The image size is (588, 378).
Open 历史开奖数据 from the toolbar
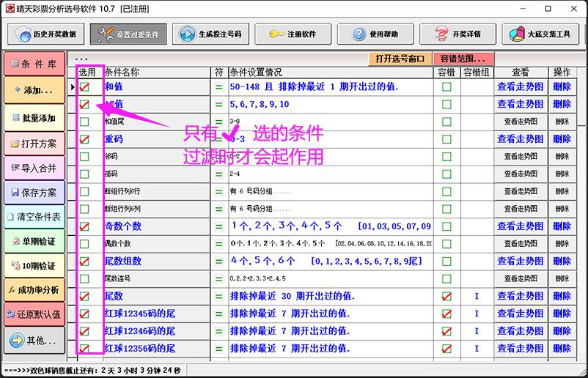(x=47, y=34)
